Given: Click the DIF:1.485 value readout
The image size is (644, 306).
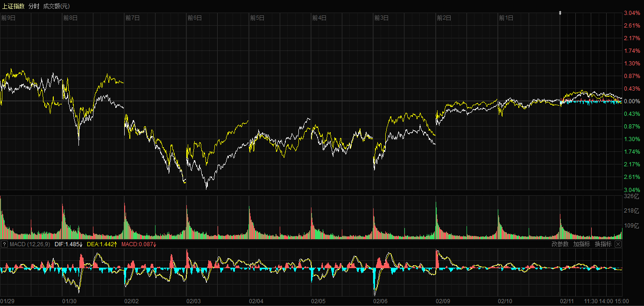Looking at the screenshot, I should (x=69, y=244).
